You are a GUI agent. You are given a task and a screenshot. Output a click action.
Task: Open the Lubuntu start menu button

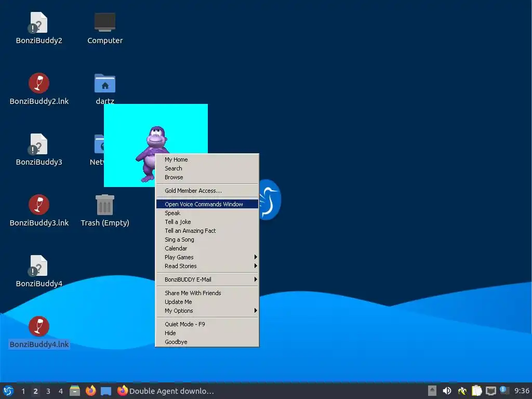click(x=8, y=391)
